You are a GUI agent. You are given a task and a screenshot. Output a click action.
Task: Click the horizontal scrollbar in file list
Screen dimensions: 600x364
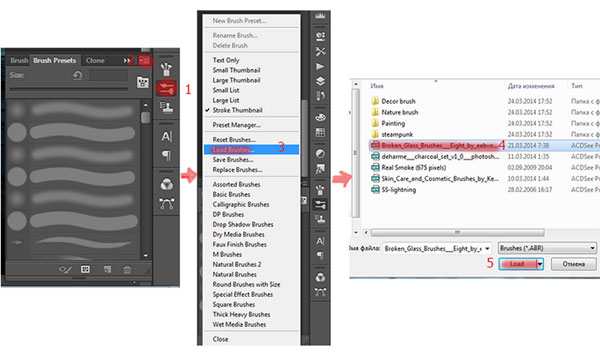point(457,232)
